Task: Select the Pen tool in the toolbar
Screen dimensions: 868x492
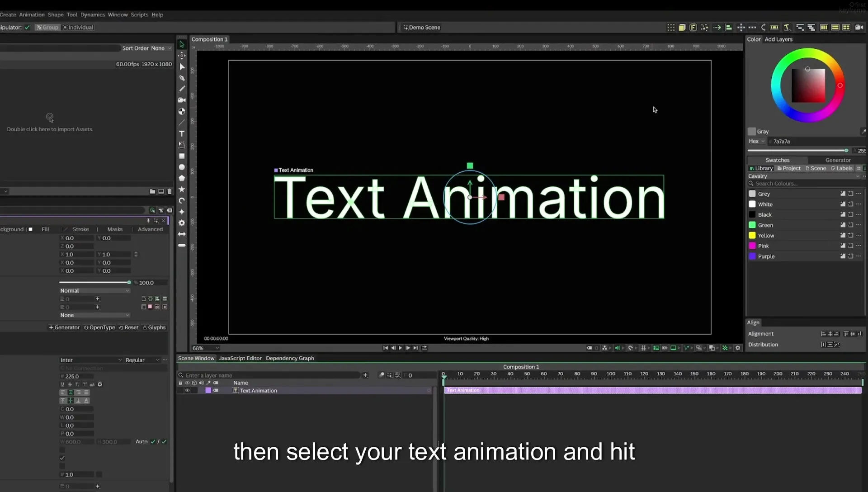Action: pyautogui.click(x=182, y=78)
